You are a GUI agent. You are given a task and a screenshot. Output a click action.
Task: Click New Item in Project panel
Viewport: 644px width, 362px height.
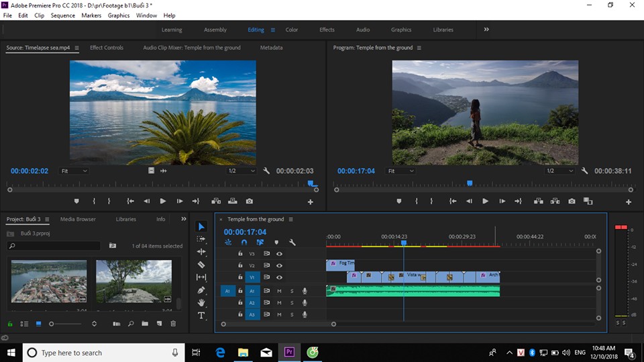tap(160, 324)
